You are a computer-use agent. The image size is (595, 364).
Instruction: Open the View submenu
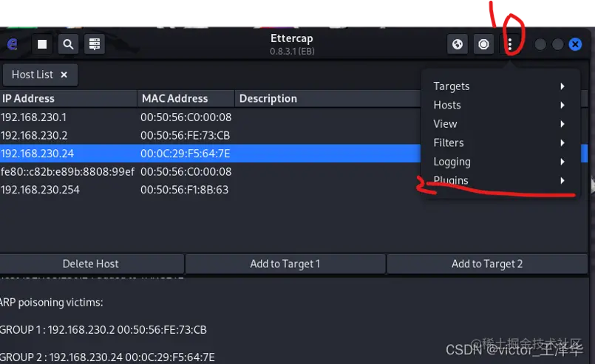pos(446,124)
